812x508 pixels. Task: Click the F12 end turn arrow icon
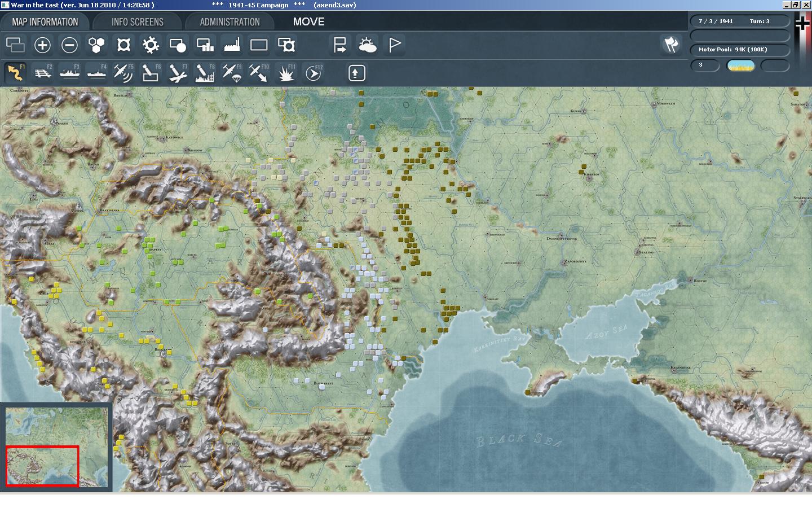click(x=314, y=73)
